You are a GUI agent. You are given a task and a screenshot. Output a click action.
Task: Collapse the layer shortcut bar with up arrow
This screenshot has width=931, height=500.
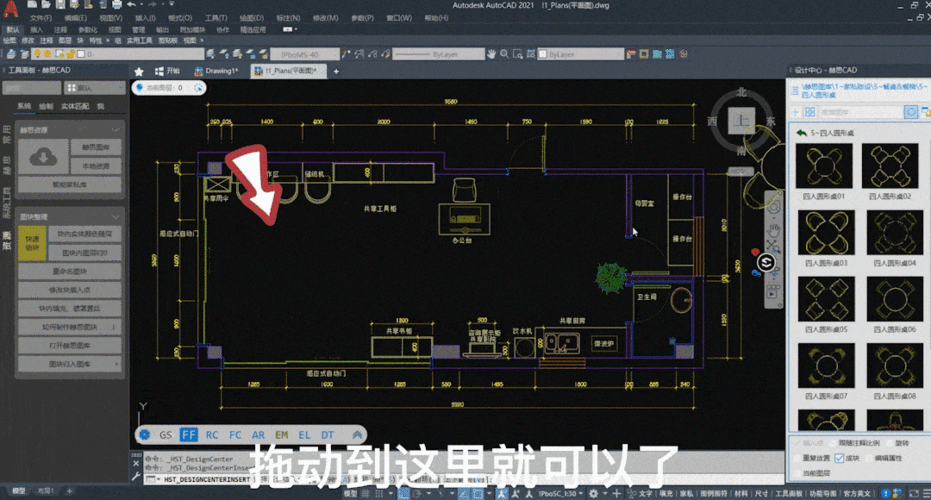(x=357, y=435)
